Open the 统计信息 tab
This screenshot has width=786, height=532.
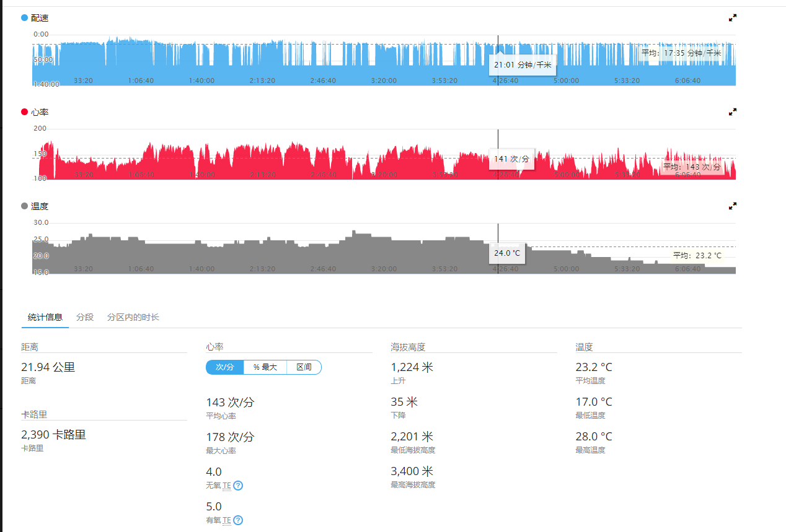coord(45,317)
